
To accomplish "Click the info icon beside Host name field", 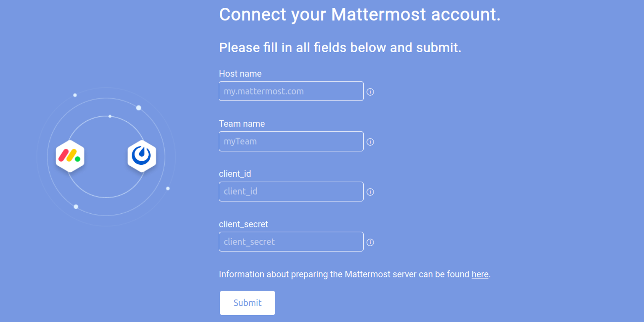I will 370,91.
